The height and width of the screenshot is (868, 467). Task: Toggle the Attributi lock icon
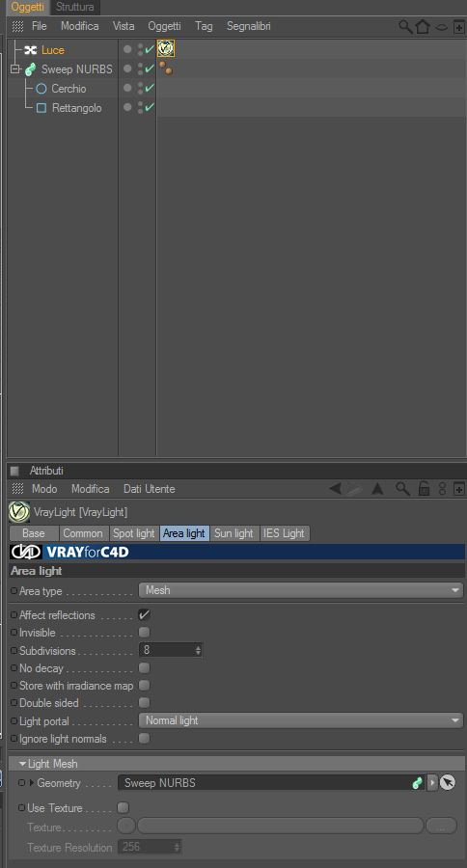[x=424, y=488]
